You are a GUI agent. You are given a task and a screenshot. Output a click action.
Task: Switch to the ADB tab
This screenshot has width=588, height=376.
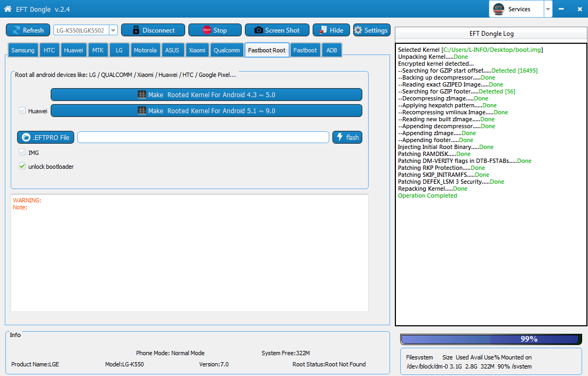click(331, 50)
